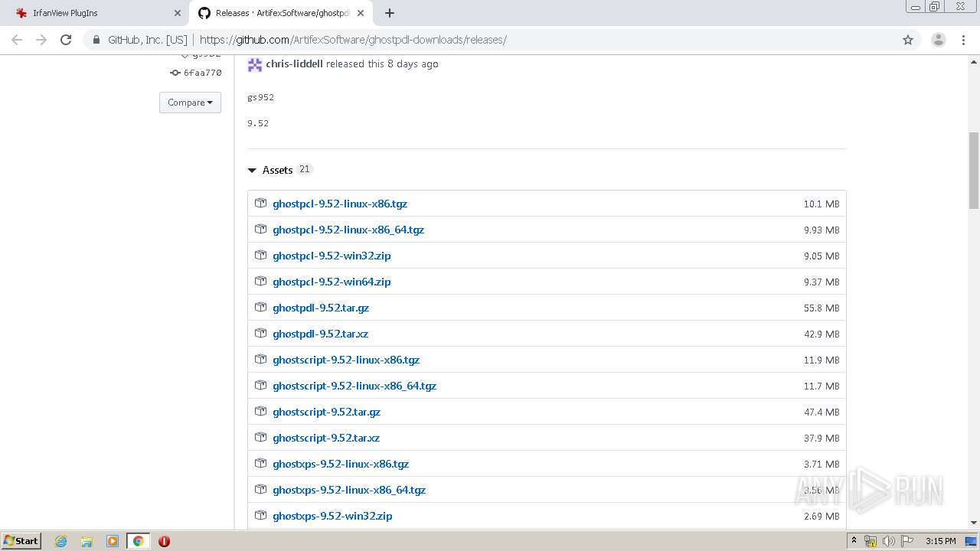Image resolution: width=980 pixels, height=551 pixels.
Task: Open the Windows Start menu
Action: (x=21, y=540)
